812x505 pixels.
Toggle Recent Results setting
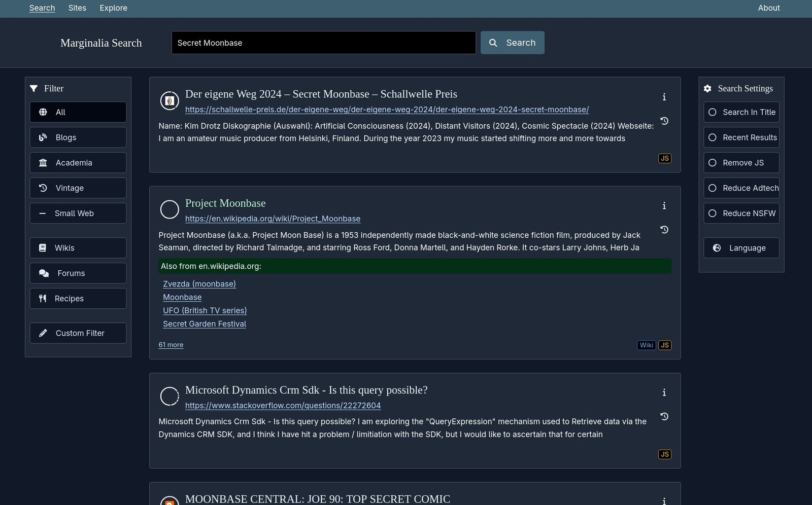741,137
